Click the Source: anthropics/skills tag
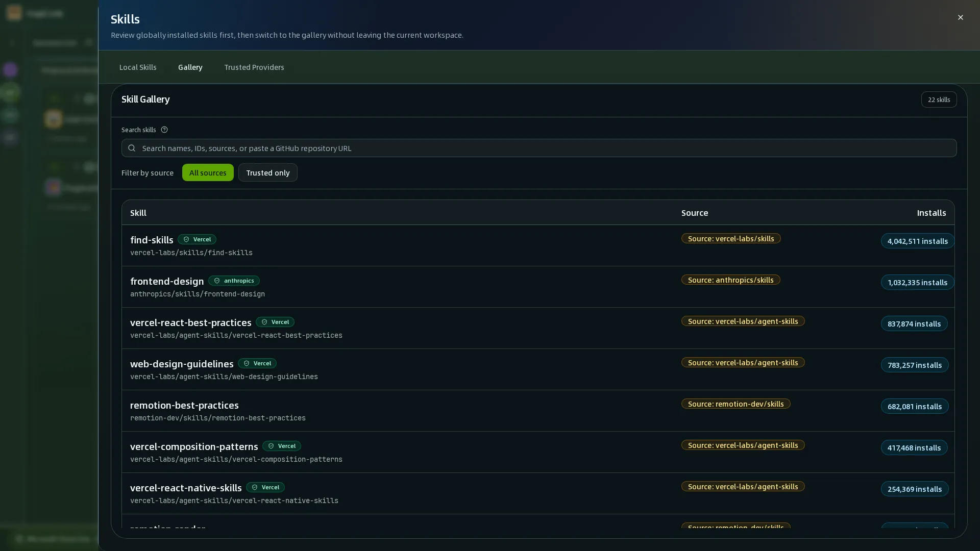 (731, 280)
